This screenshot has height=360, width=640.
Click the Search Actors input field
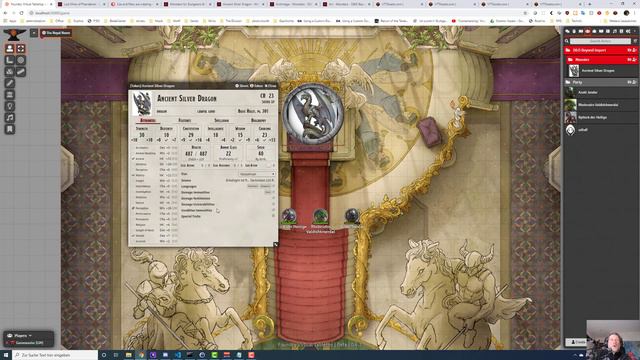pyautogui.click(x=600, y=41)
